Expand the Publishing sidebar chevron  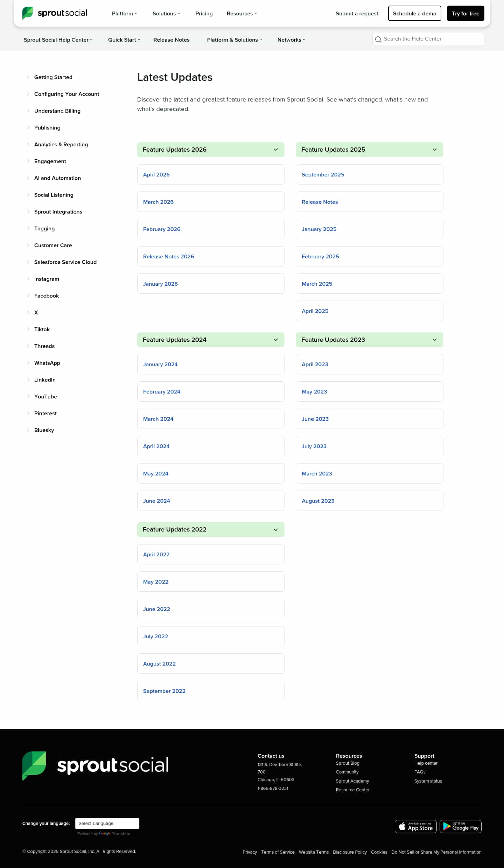click(x=28, y=127)
